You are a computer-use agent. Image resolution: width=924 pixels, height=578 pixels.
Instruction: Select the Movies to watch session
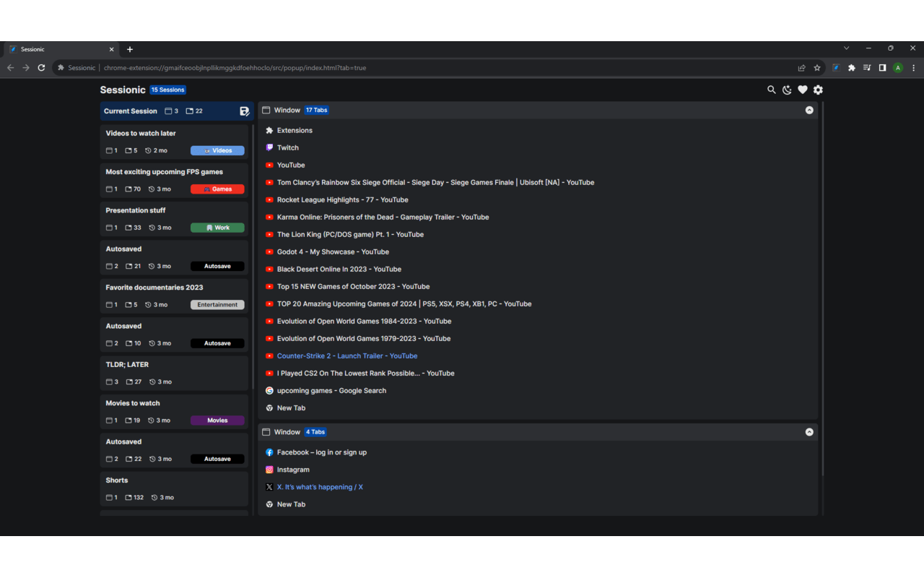tap(174, 411)
